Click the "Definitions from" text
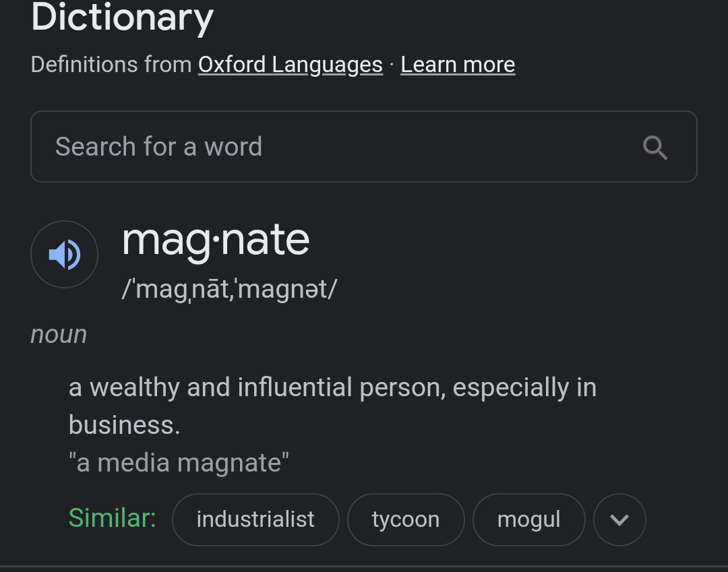The width and height of the screenshot is (728, 572). pos(111,65)
